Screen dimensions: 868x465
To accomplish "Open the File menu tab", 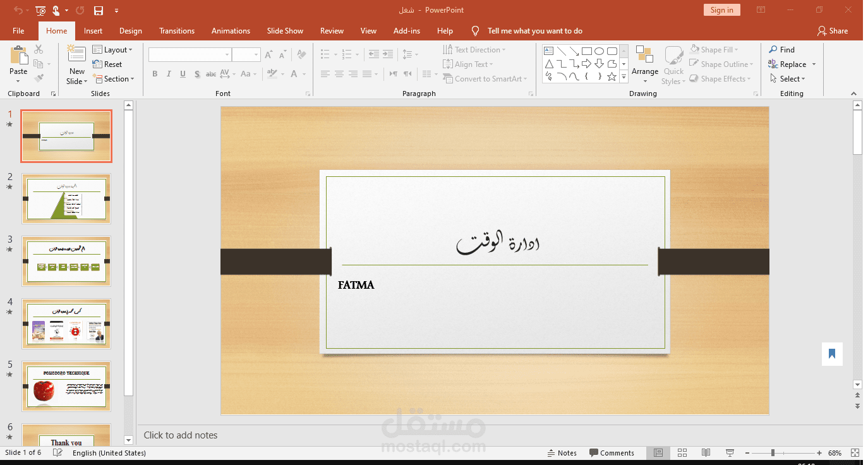I will click(18, 30).
